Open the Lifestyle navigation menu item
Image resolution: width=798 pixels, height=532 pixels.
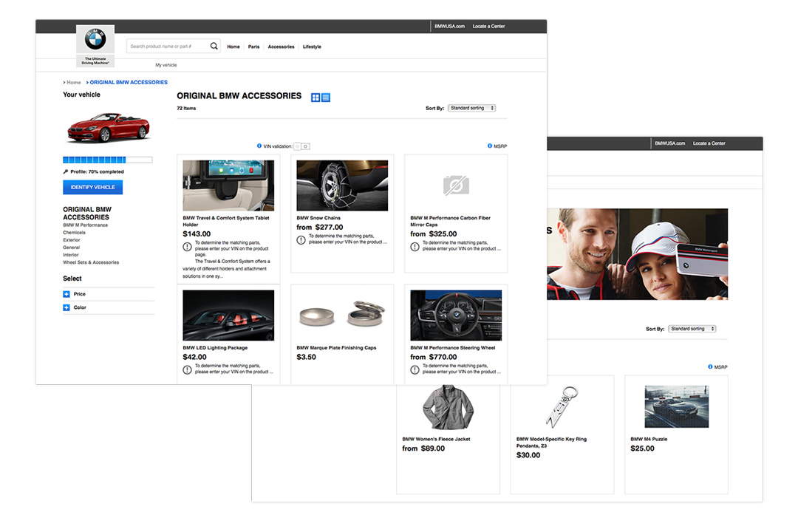click(312, 47)
